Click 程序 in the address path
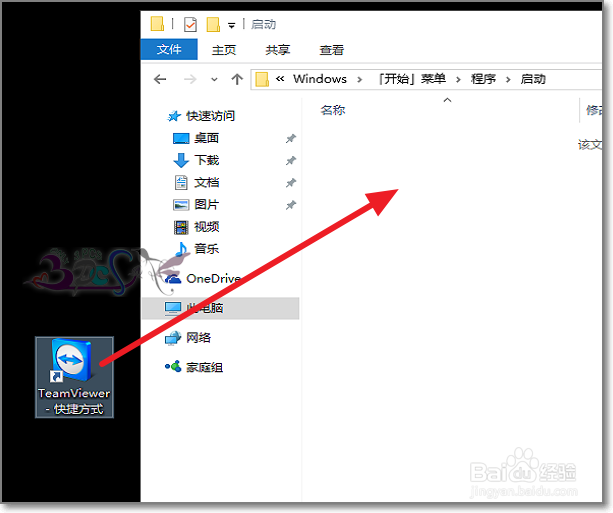The width and height of the screenshot is (613, 513). click(x=483, y=79)
